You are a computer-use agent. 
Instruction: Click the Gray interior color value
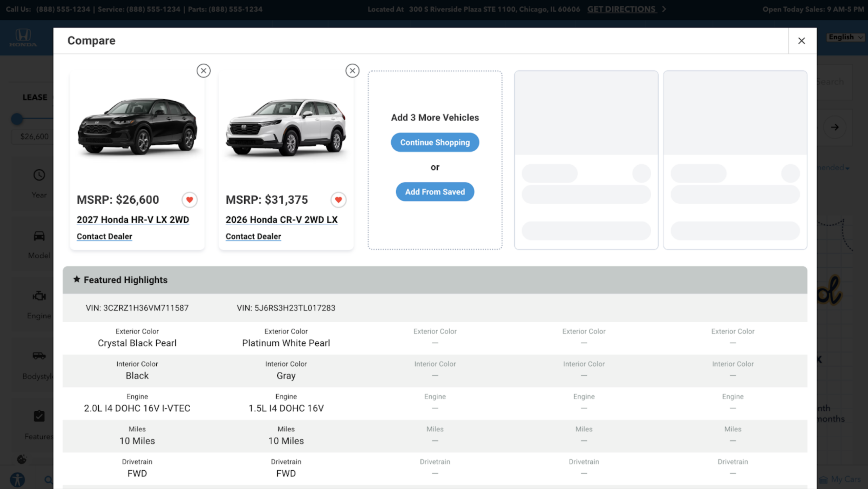pyautogui.click(x=286, y=375)
